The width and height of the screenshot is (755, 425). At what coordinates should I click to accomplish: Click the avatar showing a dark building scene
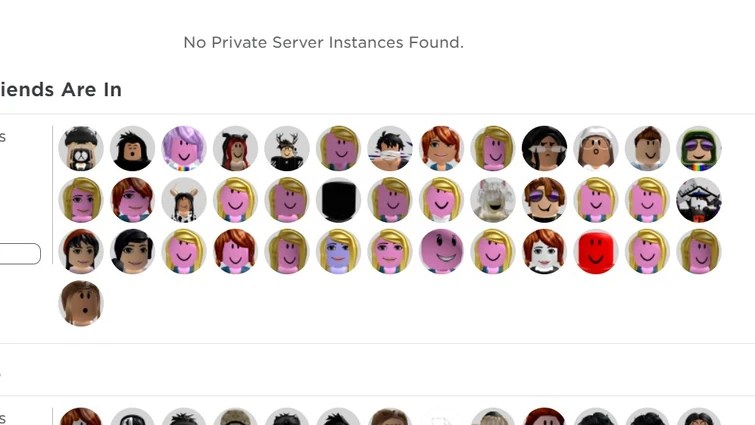(x=699, y=200)
